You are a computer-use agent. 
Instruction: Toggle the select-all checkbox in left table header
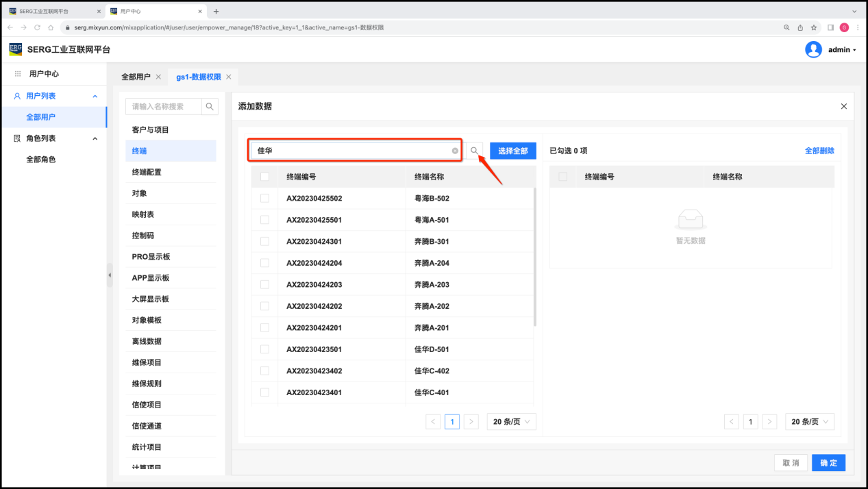[x=264, y=177]
